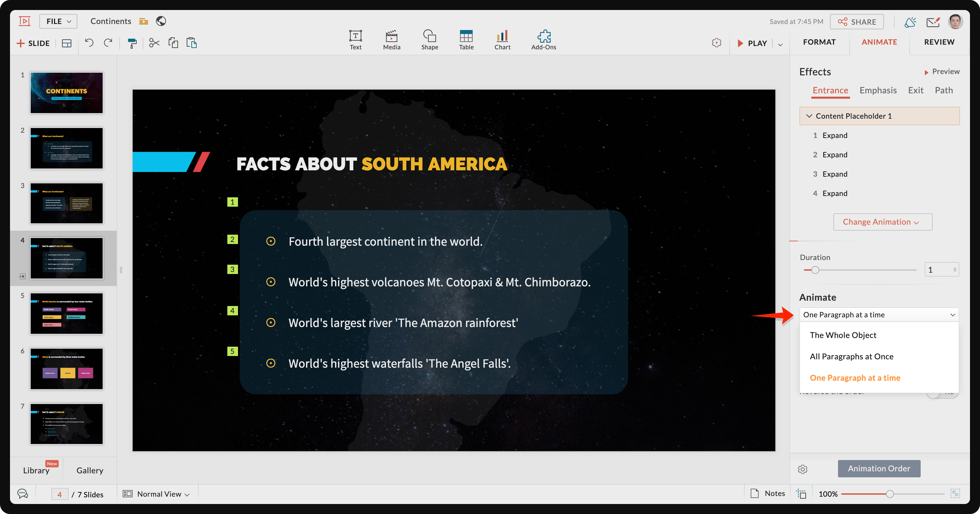The image size is (980, 514).
Task: Switch to the Emphasis effects tab
Action: (878, 90)
